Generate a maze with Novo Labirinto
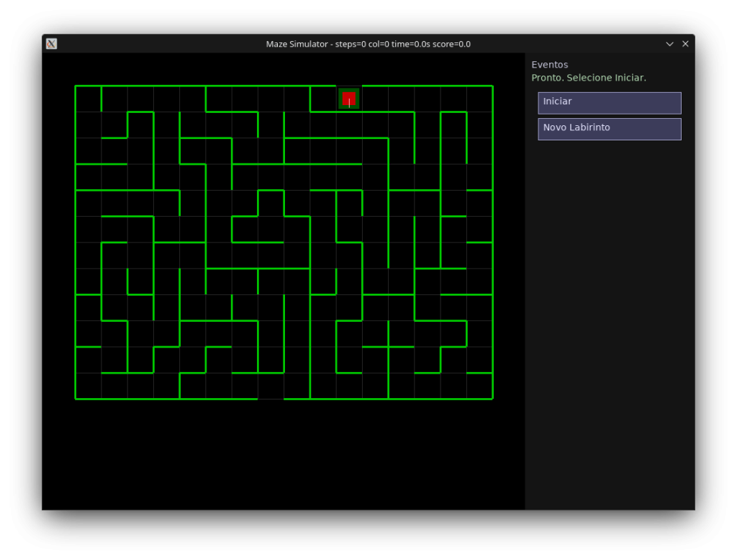This screenshot has height=560, width=737. (x=609, y=129)
